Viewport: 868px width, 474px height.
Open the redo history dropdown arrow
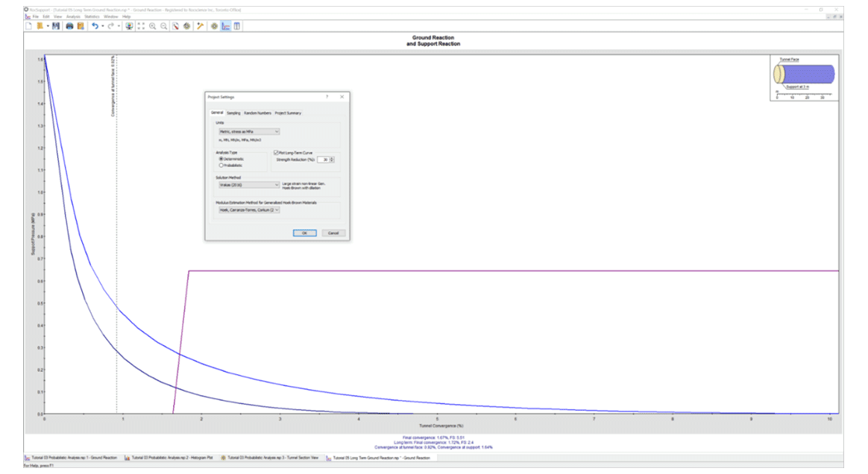(119, 26)
